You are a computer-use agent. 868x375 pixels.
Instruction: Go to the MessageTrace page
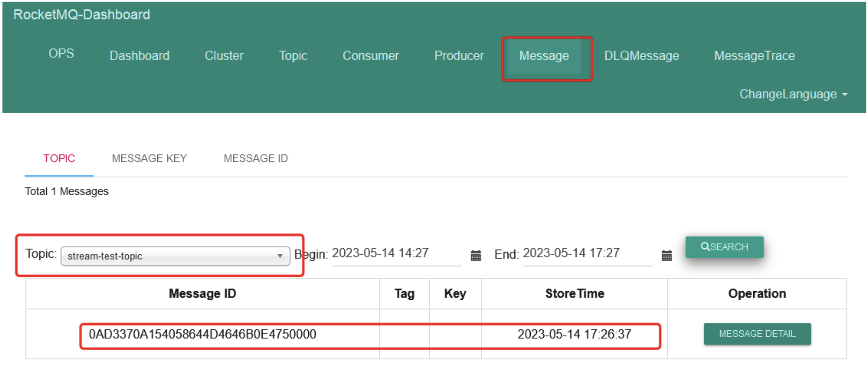pos(754,55)
